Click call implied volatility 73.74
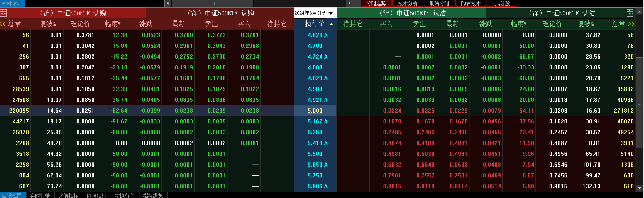The width and height of the screenshot is (644, 198). point(54,186)
